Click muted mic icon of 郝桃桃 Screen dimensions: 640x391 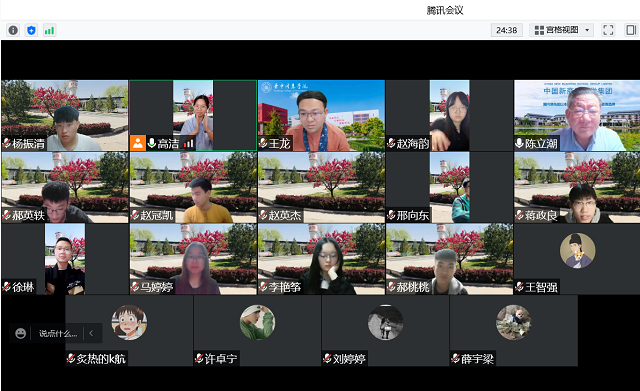(x=391, y=287)
